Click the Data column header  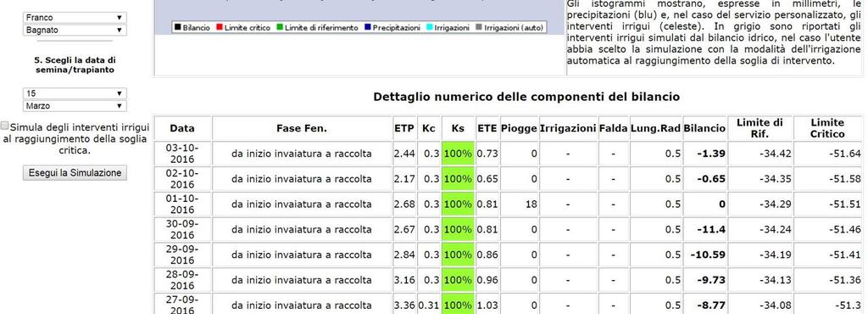click(x=182, y=128)
